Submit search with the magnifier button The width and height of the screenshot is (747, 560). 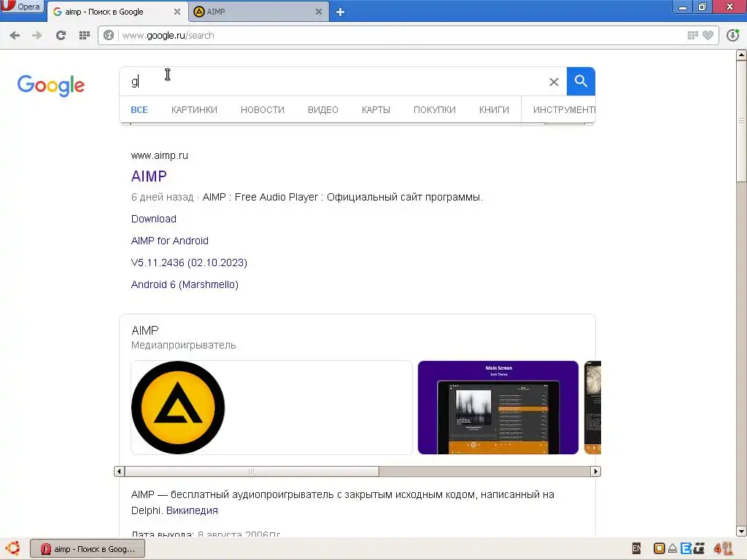(x=581, y=82)
